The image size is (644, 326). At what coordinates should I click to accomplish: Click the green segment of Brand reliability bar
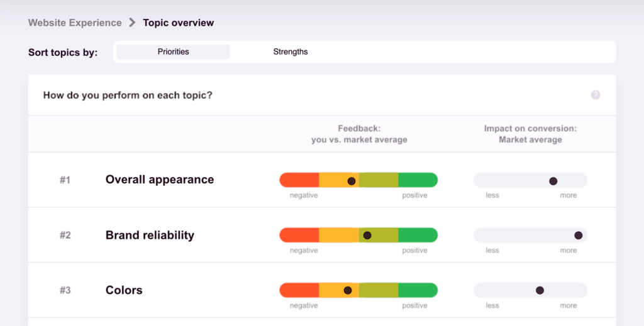[x=418, y=236]
